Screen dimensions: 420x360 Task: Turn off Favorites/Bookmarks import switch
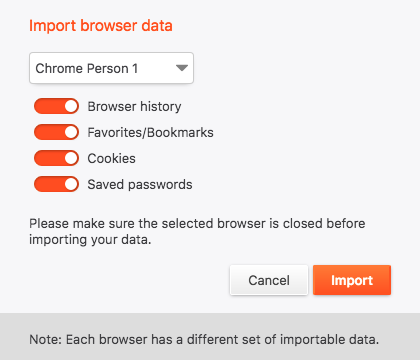pyautogui.click(x=56, y=132)
